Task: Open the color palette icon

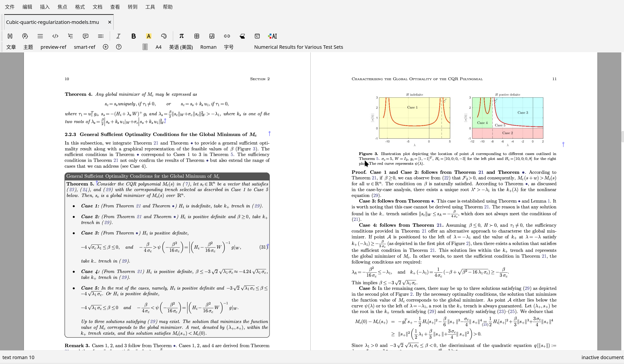Action: [164, 36]
